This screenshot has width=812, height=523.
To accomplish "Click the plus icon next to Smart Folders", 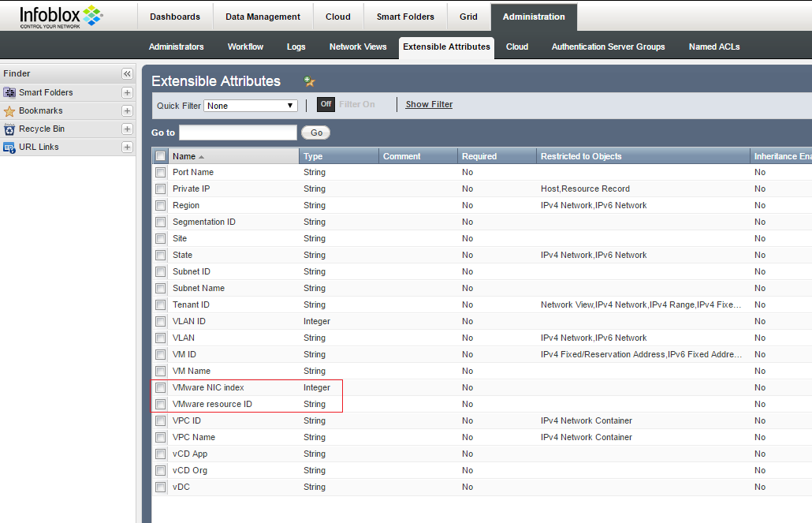I will (126, 92).
